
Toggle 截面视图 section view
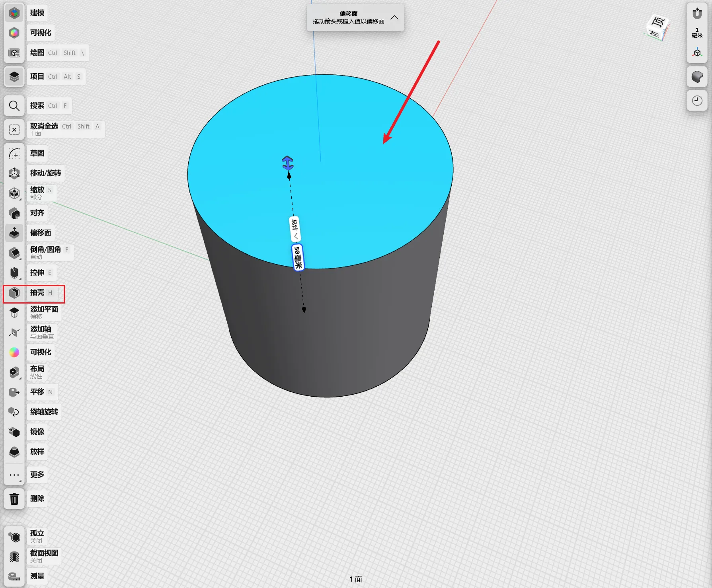14,557
